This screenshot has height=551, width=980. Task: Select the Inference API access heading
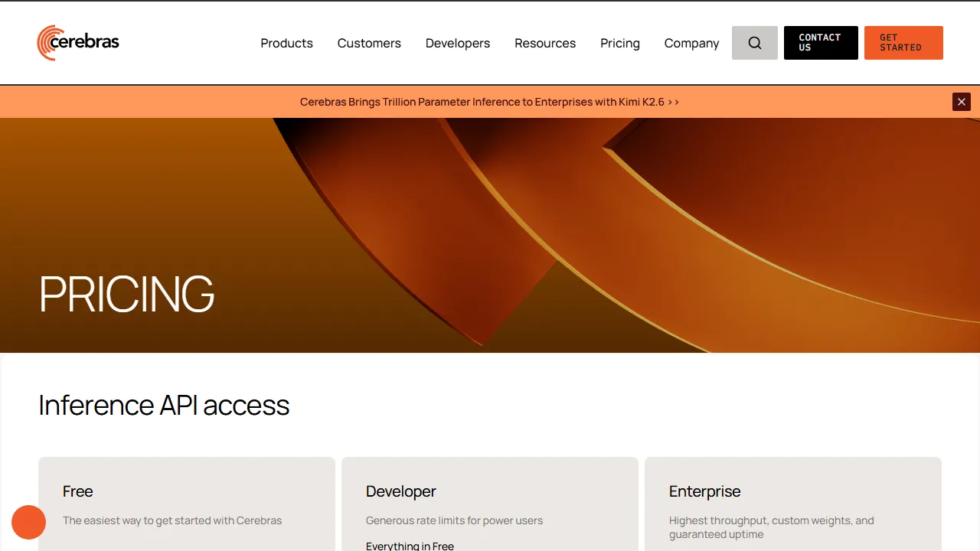tap(164, 405)
